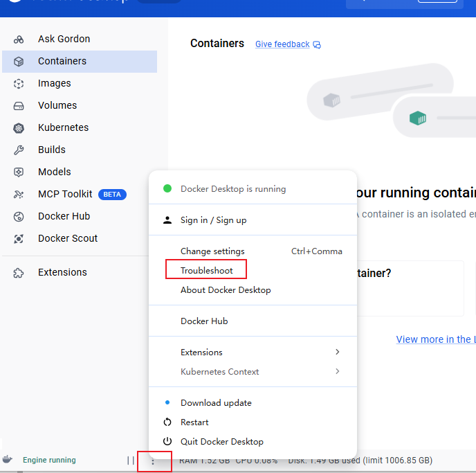Click the green running status dot
476x473 pixels.
click(167, 188)
